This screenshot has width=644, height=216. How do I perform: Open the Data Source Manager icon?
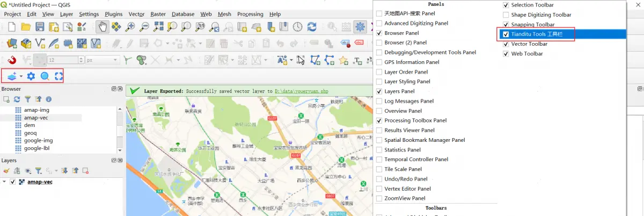(x=12, y=44)
